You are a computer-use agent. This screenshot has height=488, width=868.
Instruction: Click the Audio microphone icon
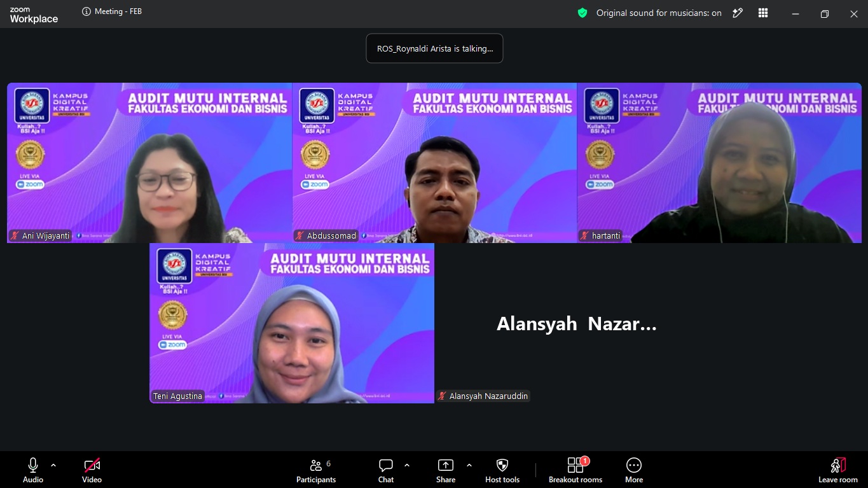(x=33, y=465)
